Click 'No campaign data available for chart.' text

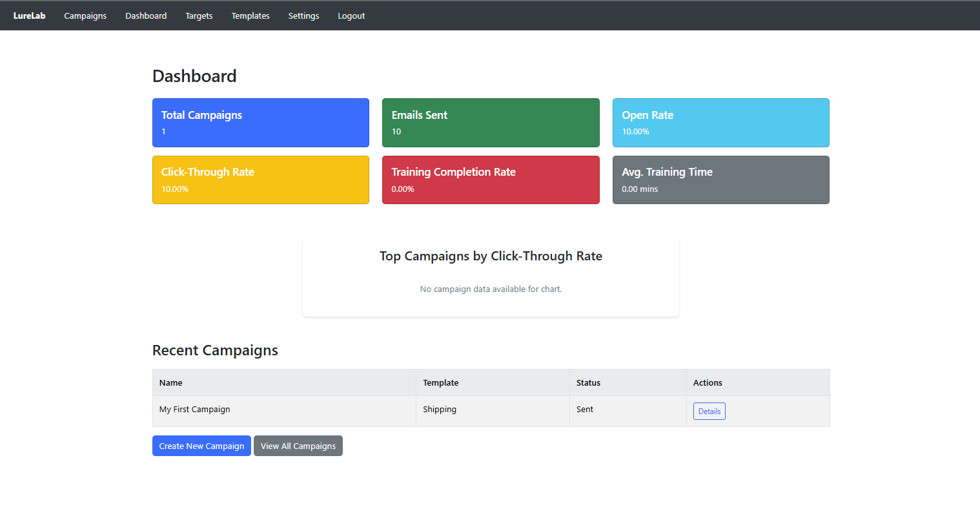491,289
